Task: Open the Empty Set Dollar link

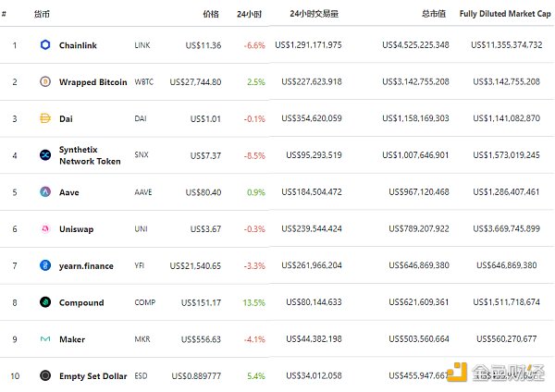Action: pos(92,376)
